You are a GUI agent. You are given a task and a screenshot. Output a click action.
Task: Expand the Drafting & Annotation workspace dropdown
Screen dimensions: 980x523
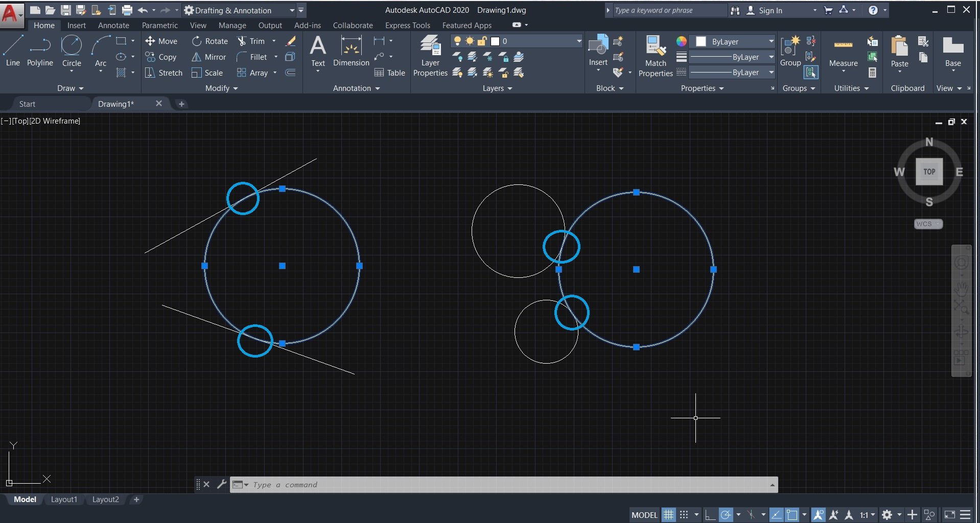292,10
